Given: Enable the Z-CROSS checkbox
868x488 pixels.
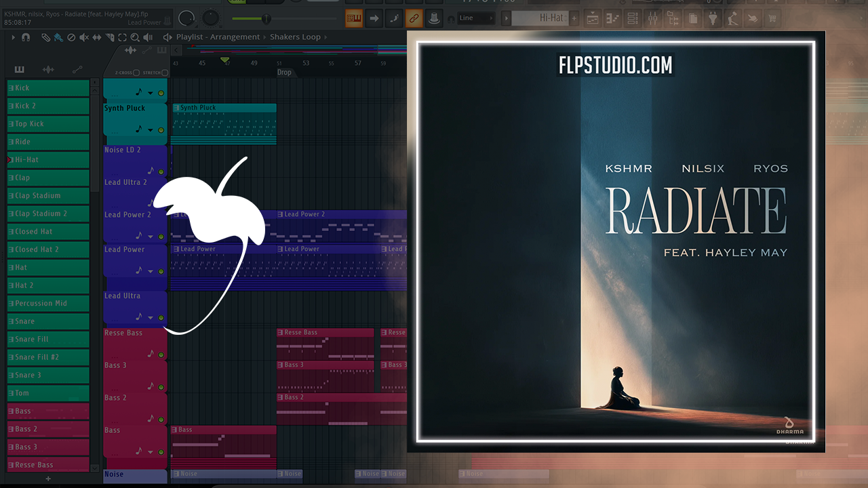Looking at the screenshot, I should click(136, 73).
